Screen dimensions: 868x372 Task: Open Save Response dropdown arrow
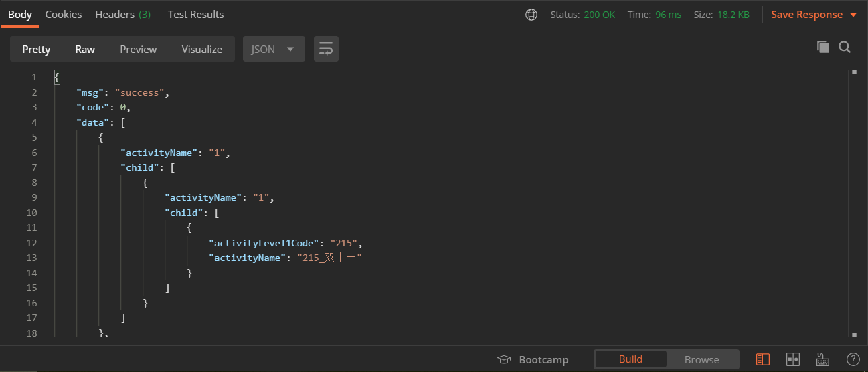(x=853, y=15)
